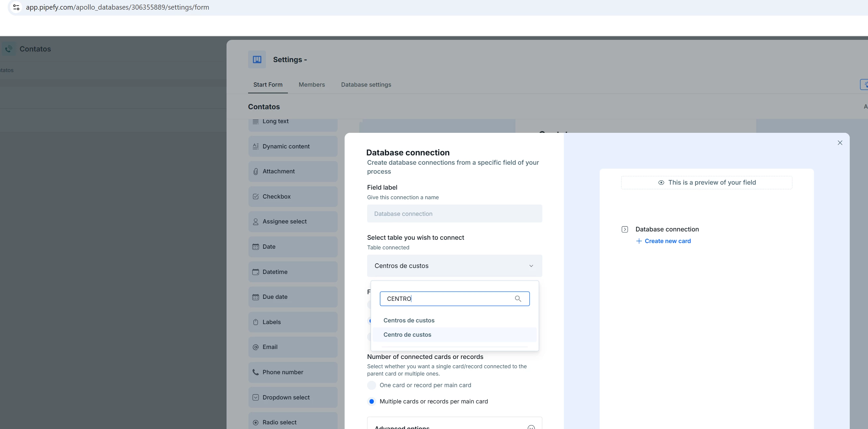868x429 pixels.
Task: Open the Table connected dropdown
Action: (x=454, y=266)
